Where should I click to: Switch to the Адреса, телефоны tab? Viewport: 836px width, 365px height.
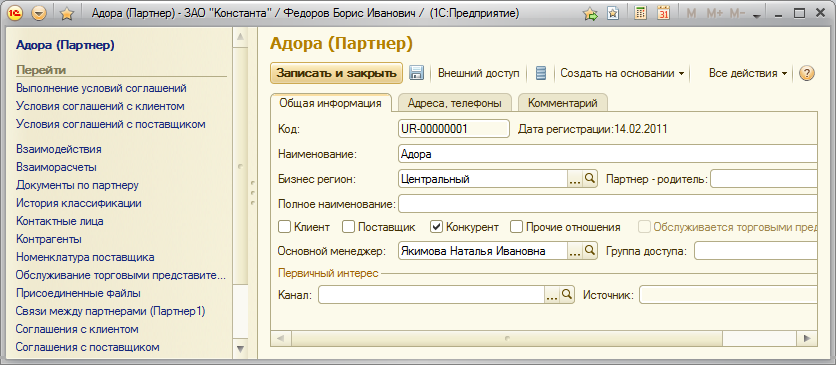454,103
